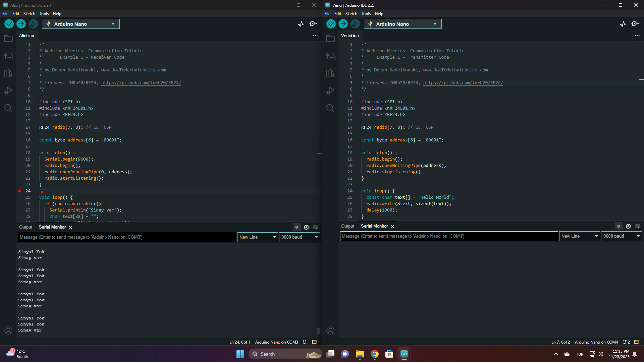
Task: Click Alici serial monitor scrollbar thumb
Action: [x=318, y=330]
